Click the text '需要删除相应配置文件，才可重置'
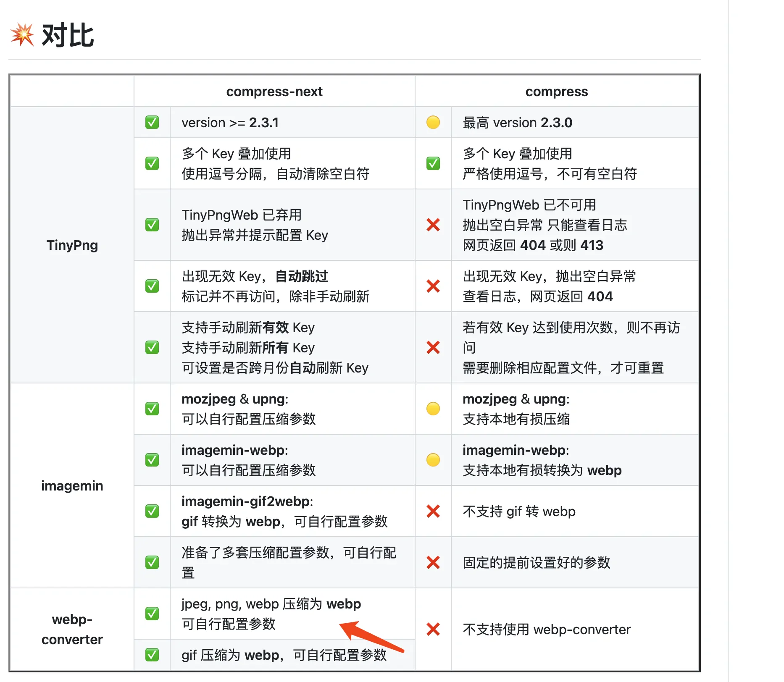This screenshot has height=682, width=784. 563,368
